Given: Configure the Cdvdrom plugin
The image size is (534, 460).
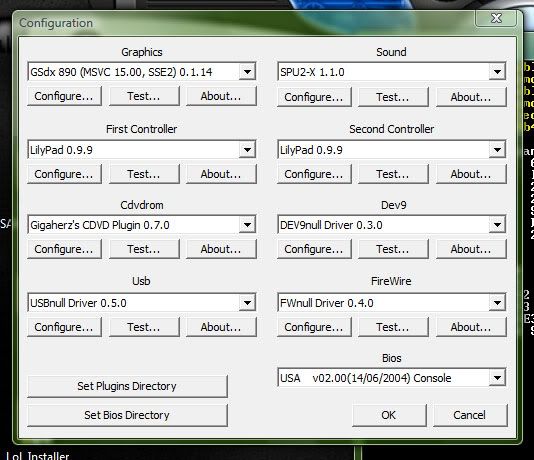Looking at the screenshot, I should click(64, 249).
